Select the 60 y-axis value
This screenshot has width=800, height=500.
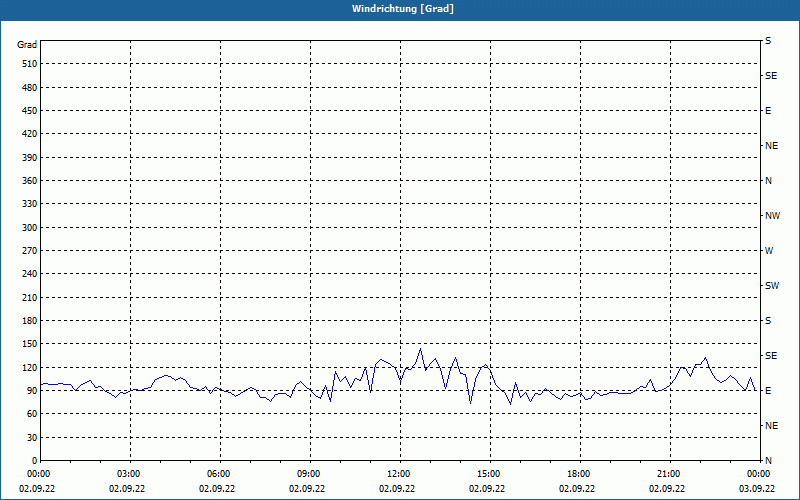coord(32,414)
